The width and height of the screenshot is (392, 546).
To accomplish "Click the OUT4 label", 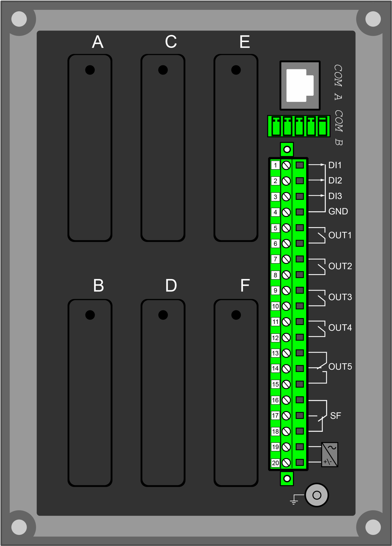I will 340,328.
